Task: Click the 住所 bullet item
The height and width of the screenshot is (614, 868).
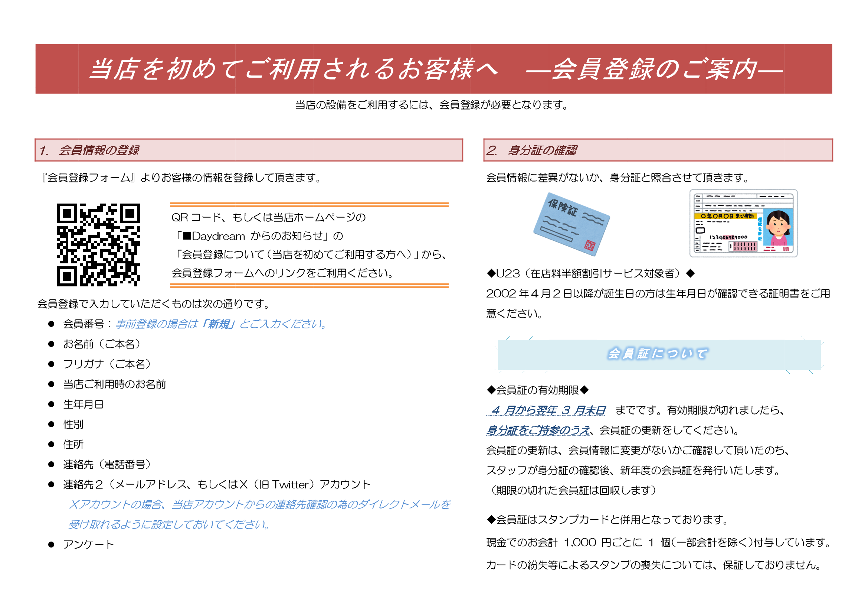Action: click(73, 445)
